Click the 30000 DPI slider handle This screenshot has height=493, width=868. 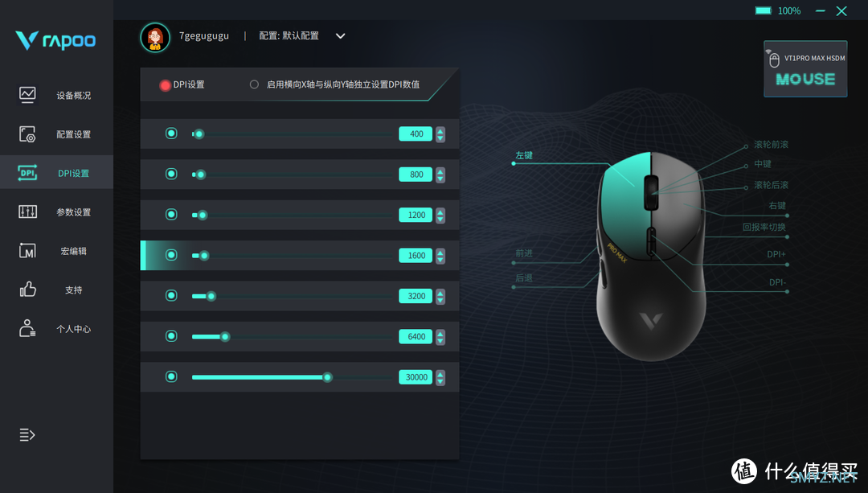pyautogui.click(x=327, y=377)
